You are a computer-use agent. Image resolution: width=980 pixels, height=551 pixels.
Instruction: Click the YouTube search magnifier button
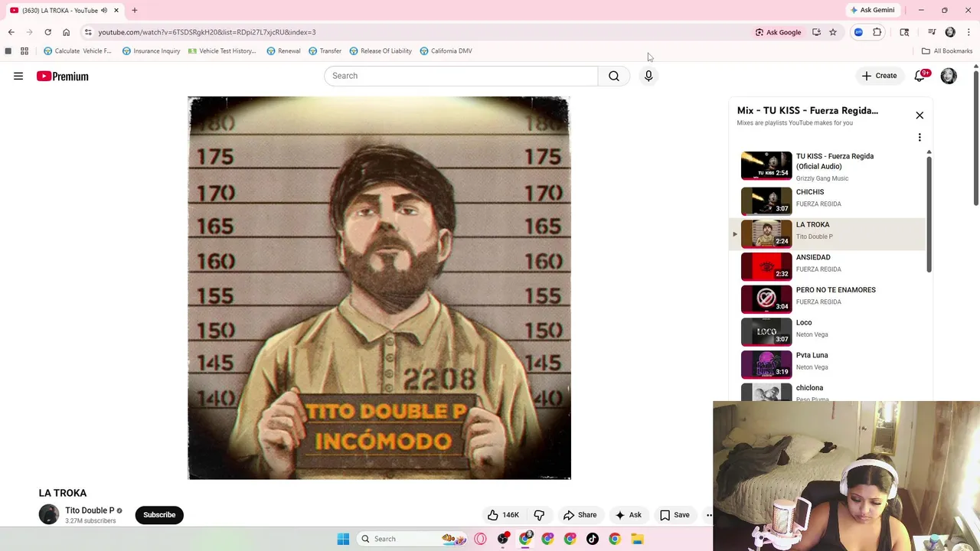point(614,76)
